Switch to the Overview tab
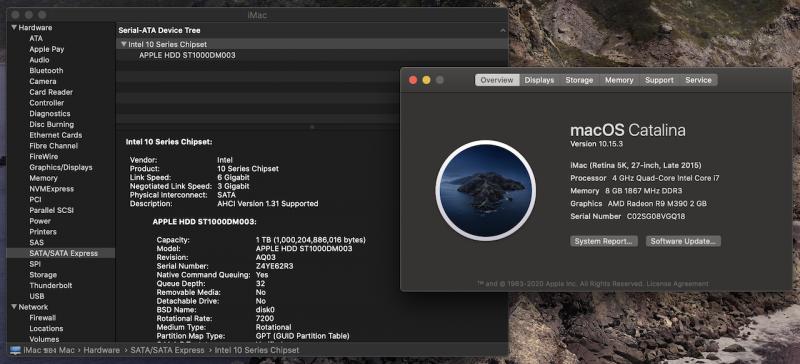 click(497, 80)
